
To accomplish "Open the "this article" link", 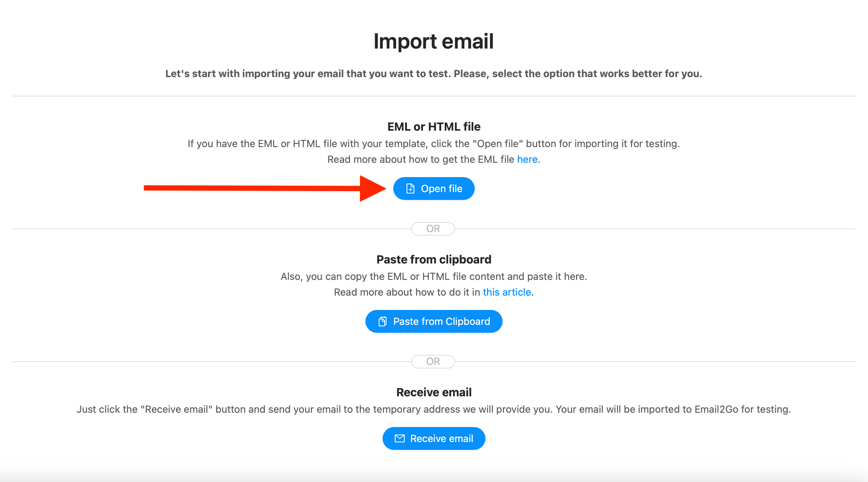I will (x=507, y=292).
